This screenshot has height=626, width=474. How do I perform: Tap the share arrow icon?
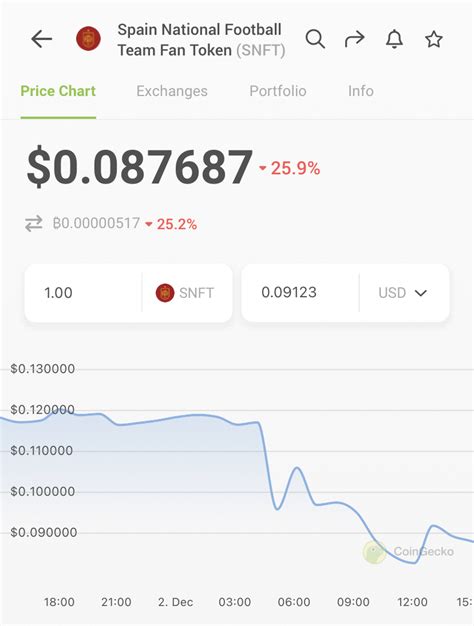(x=355, y=39)
